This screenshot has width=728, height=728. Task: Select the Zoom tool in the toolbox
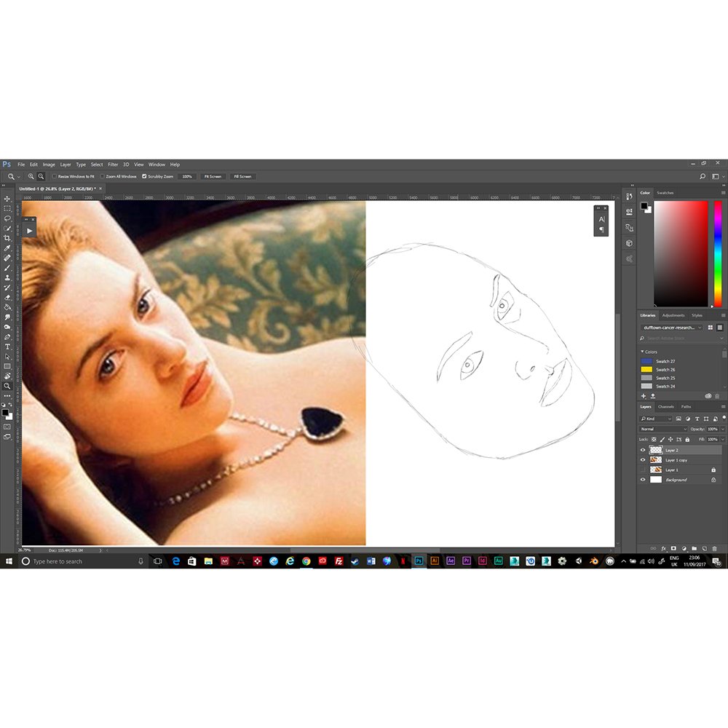pyautogui.click(x=7, y=386)
